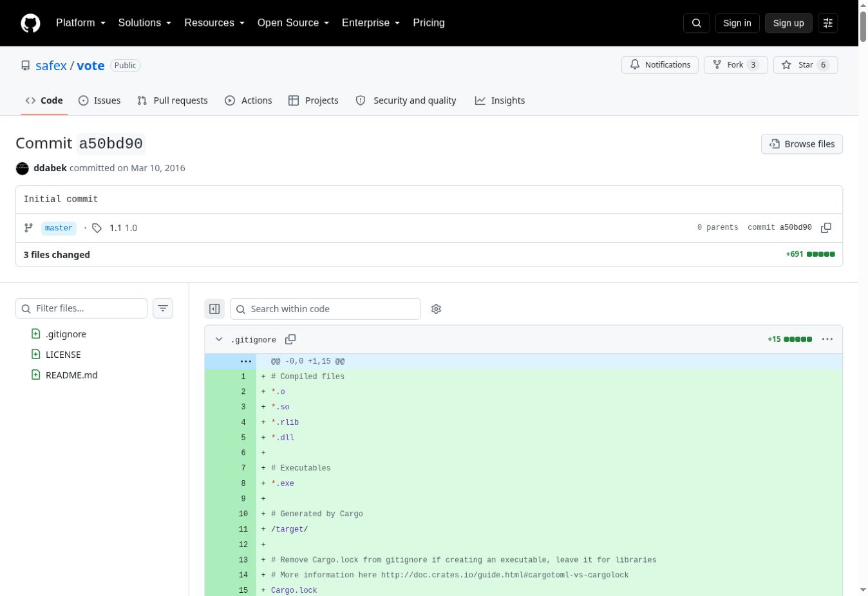
Task: Copy the .gitignore file path
Action: tap(290, 339)
